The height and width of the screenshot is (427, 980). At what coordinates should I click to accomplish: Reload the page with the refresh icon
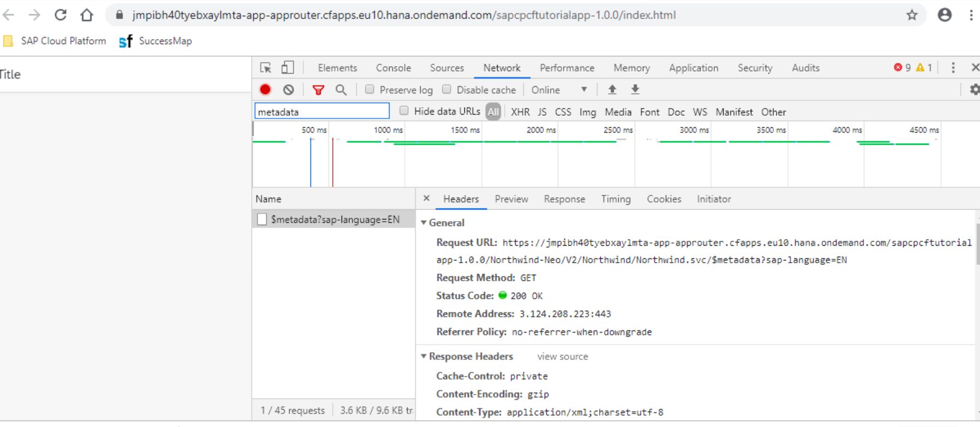[x=61, y=15]
